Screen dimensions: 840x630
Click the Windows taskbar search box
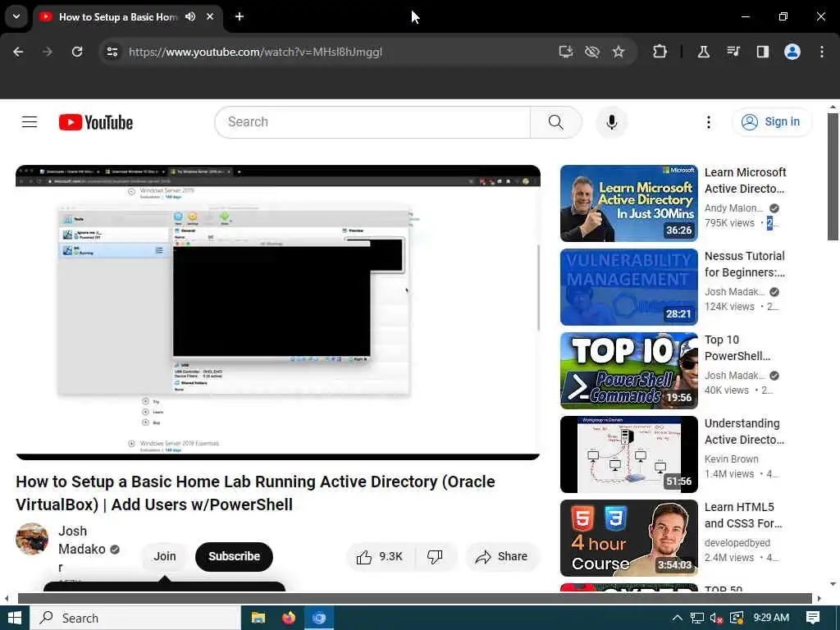tap(135, 618)
